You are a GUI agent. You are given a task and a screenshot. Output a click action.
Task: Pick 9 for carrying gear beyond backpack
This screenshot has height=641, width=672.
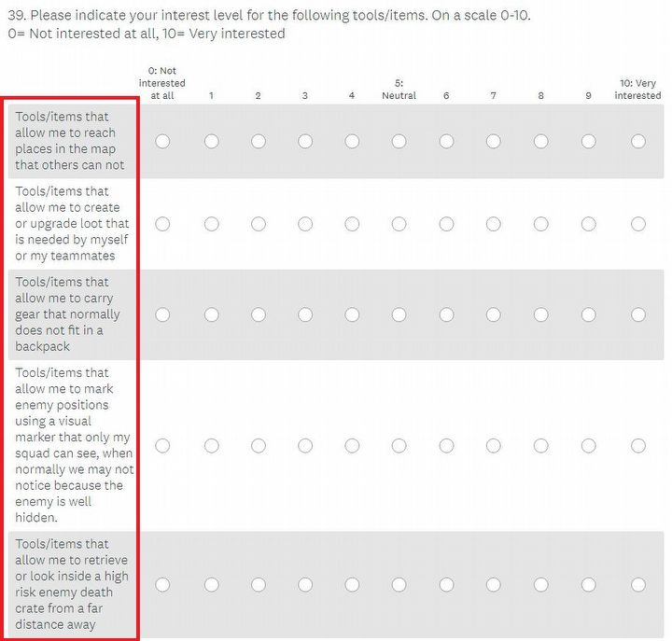click(x=589, y=314)
